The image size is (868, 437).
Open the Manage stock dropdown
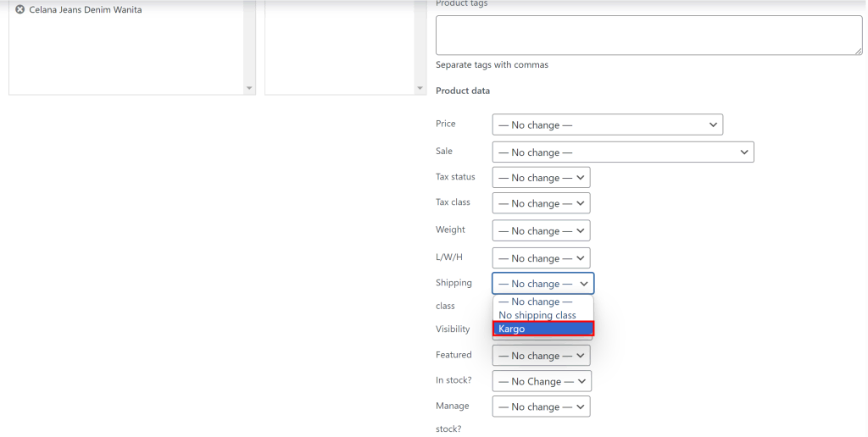(541, 407)
